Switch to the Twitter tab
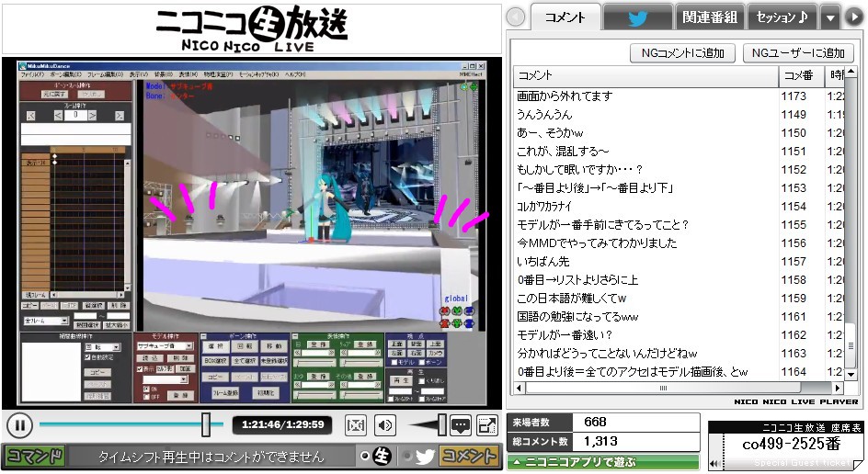Screen dimensions: 868x474 pyautogui.click(x=638, y=17)
